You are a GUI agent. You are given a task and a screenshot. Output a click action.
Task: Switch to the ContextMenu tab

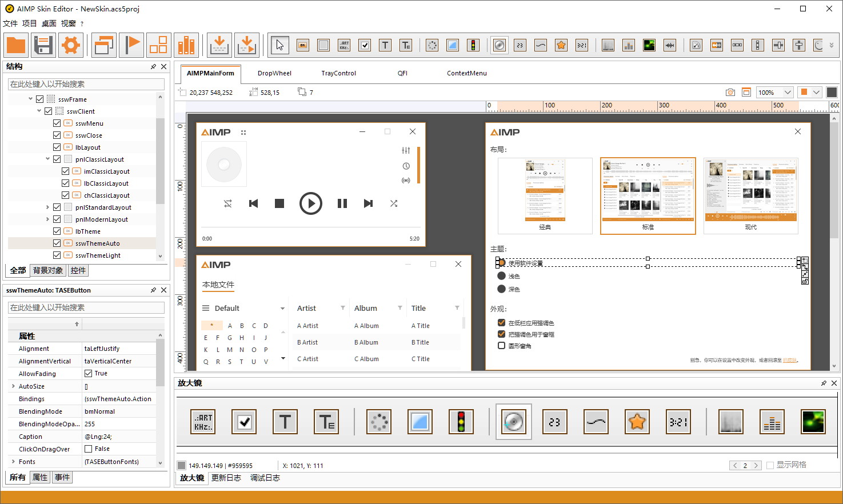coord(467,73)
